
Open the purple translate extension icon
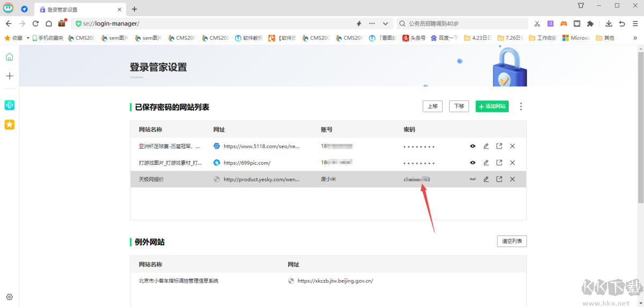point(551,24)
